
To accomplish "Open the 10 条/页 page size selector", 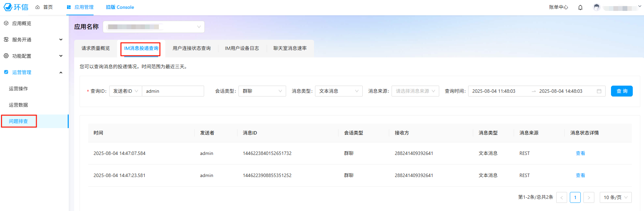I will (x=615, y=197).
